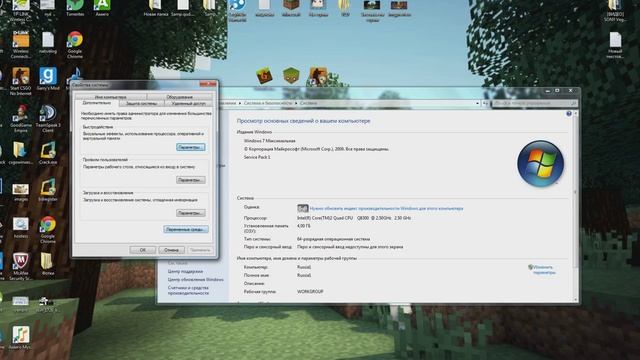Click Отмена in system properties dialog

point(171,249)
